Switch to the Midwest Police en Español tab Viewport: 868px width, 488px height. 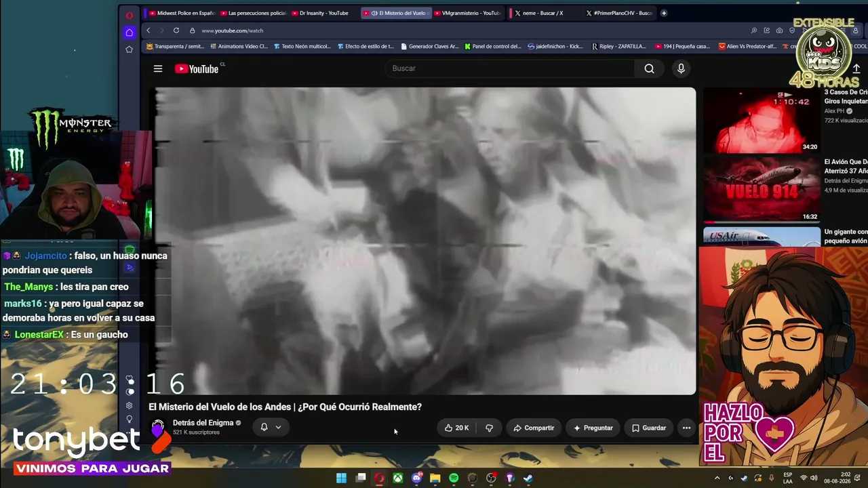(x=181, y=13)
